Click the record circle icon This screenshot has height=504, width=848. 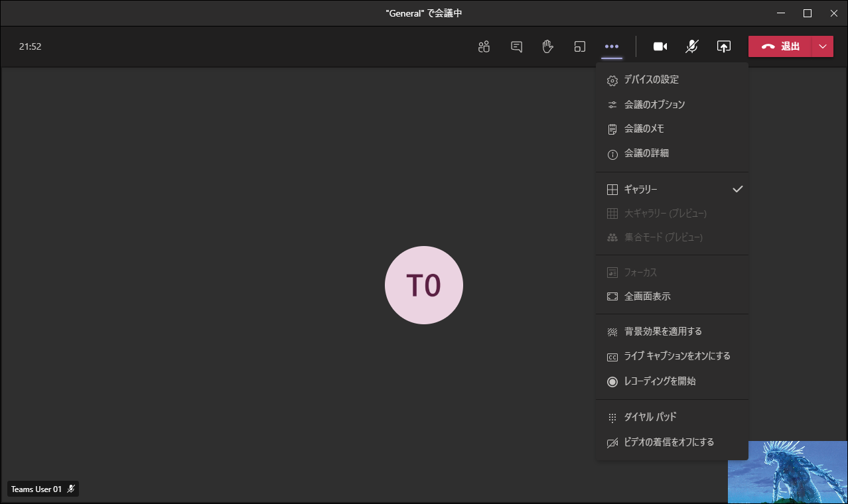coord(612,382)
